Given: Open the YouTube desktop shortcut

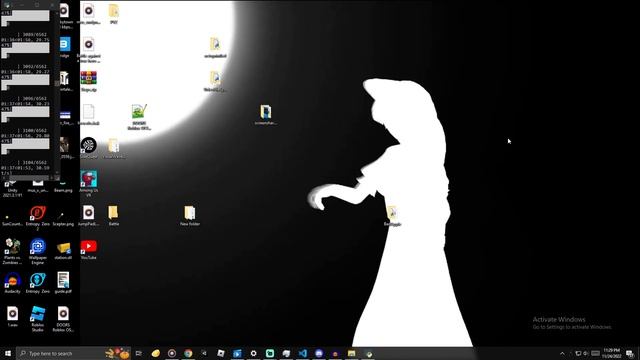Looking at the screenshot, I should pos(89,250).
